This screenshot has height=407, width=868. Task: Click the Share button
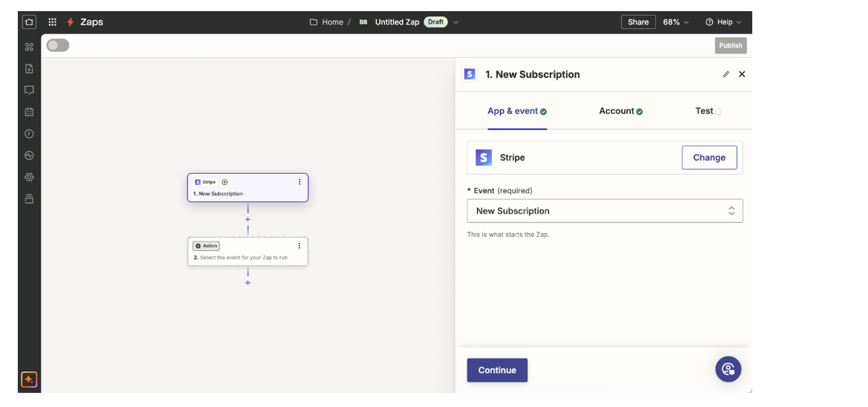638,22
